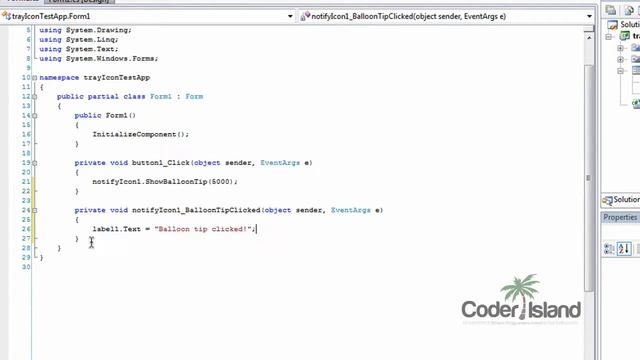
Task: Click the "using System.Windows.Forms;" line
Action: 98,59
